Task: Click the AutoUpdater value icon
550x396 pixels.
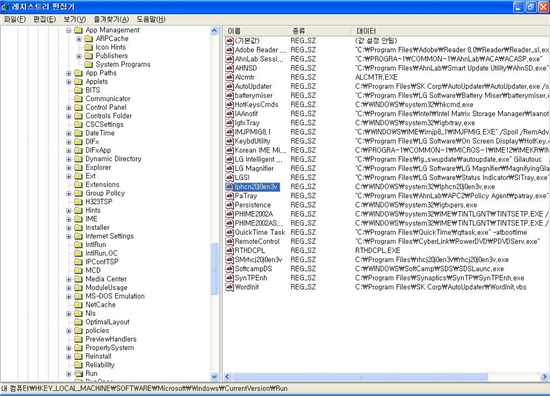Action: tap(229, 86)
